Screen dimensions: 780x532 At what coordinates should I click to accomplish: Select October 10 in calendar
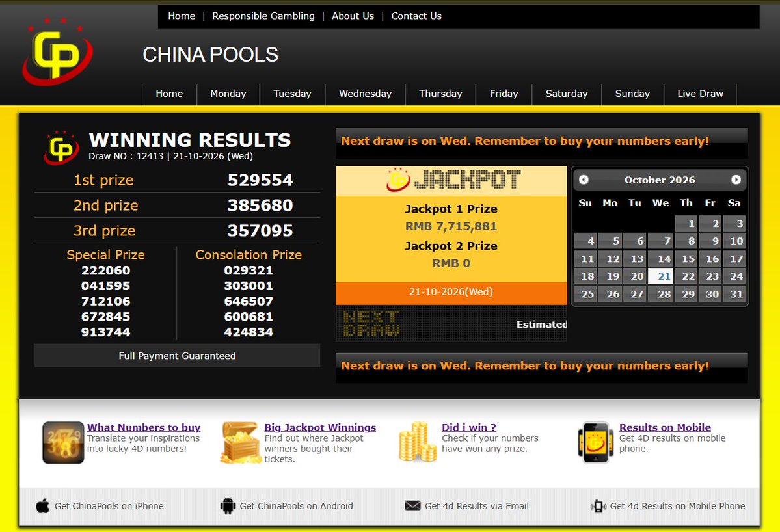(x=734, y=241)
